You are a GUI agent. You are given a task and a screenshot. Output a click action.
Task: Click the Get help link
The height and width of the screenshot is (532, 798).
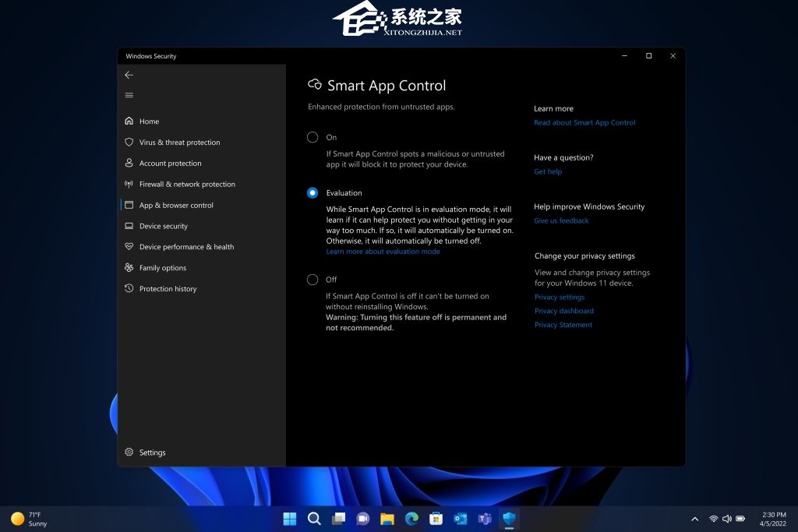(x=548, y=172)
